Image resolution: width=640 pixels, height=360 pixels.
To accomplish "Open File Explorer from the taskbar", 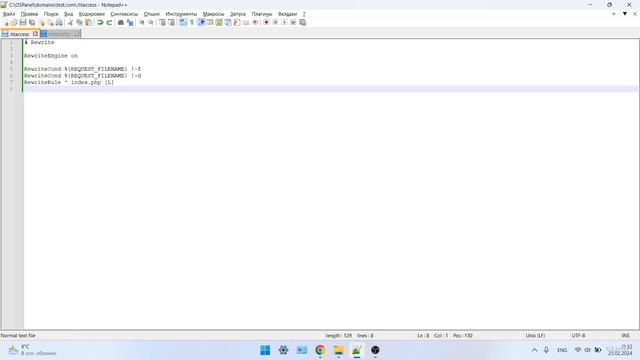I will [338, 350].
